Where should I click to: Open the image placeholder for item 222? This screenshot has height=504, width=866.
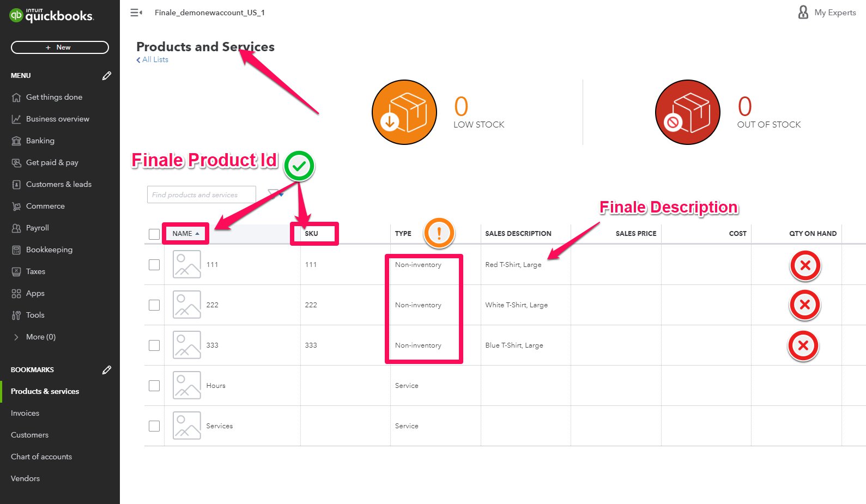click(187, 305)
